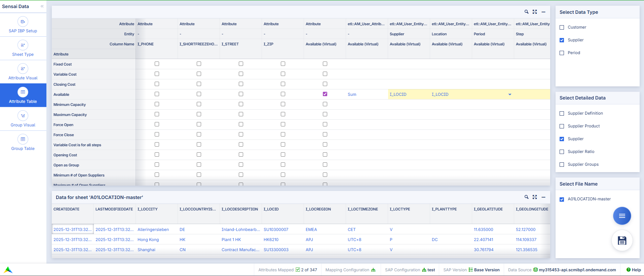This screenshot has width=644, height=276.
Task: Open the Sheet Type page
Action: (23, 49)
